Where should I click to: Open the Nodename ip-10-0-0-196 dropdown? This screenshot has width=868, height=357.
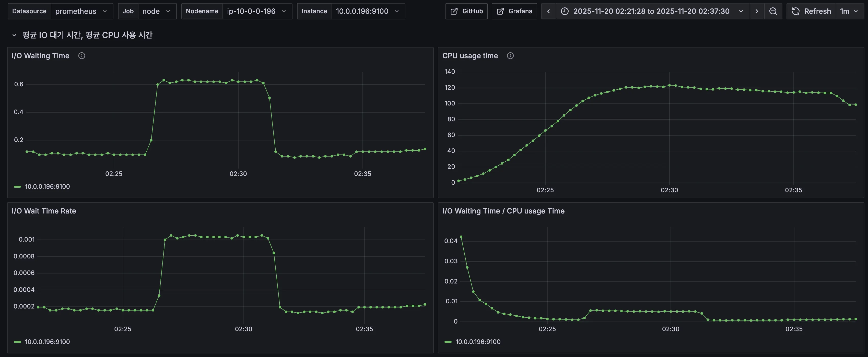[257, 11]
